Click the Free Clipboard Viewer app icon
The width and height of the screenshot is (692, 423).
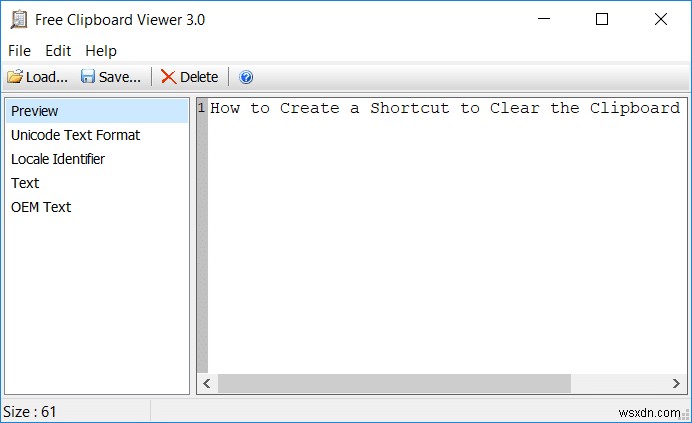[x=17, y=19]
